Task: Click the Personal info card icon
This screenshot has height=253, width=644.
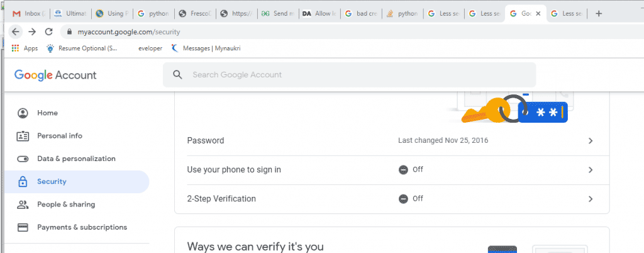Action: 23,136
